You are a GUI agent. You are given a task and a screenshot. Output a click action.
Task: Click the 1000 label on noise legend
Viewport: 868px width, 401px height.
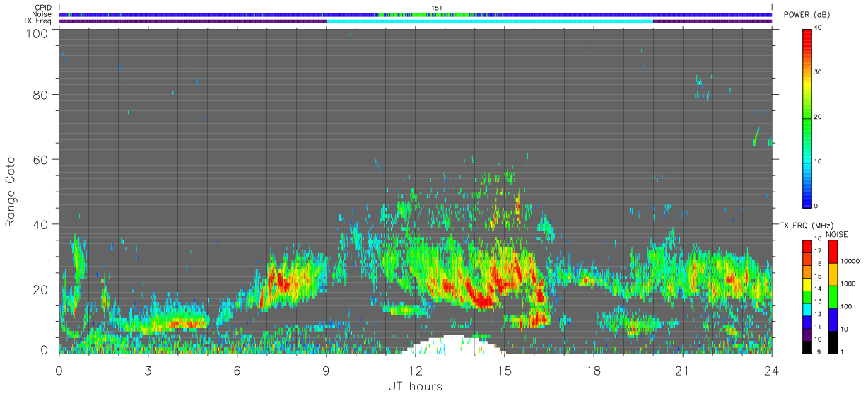pos(848,284)
